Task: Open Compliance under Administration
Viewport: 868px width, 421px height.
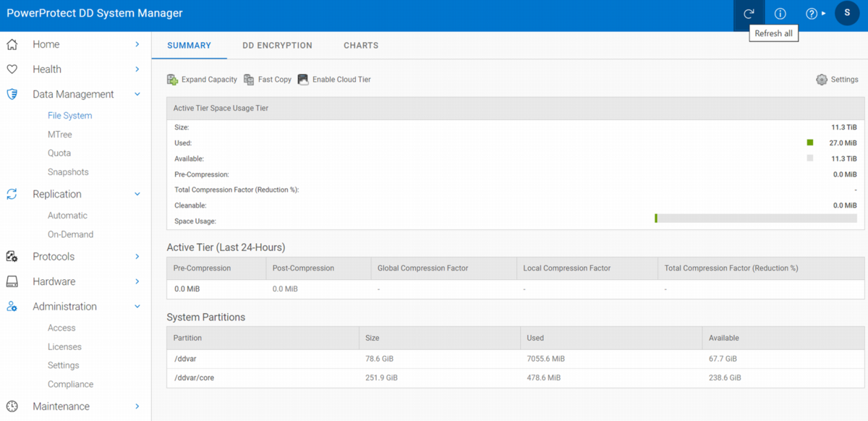Action: tap(70, 384)
